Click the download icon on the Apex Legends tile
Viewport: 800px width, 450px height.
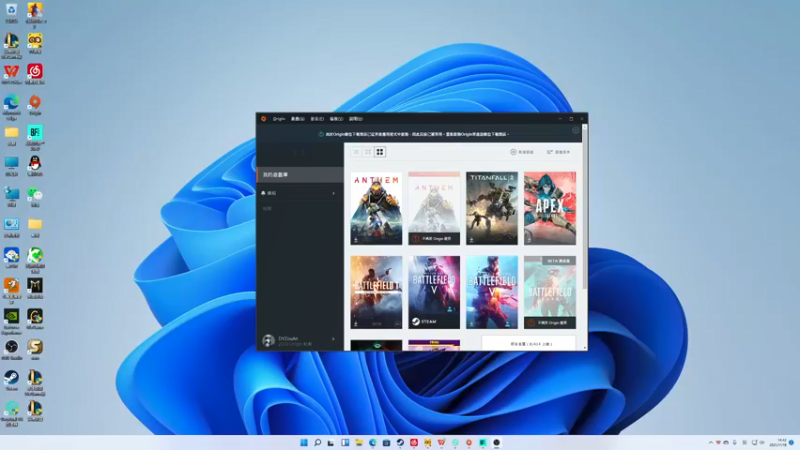tap(530, 240)
